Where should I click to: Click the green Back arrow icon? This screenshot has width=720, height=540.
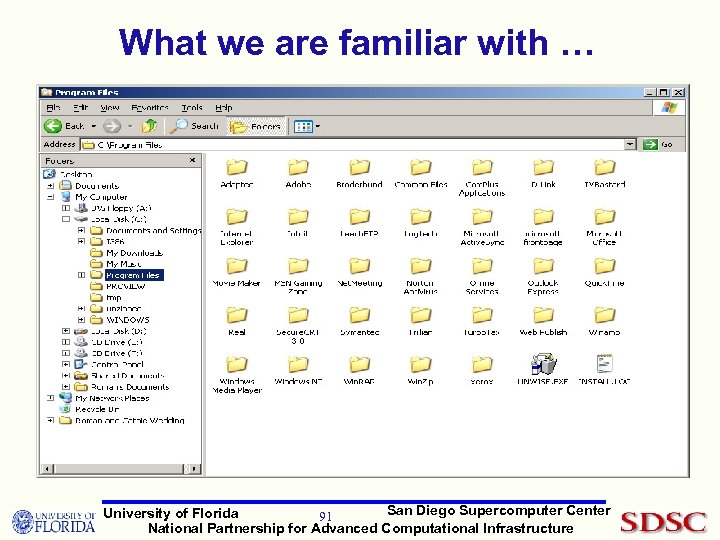click(53, 126)
